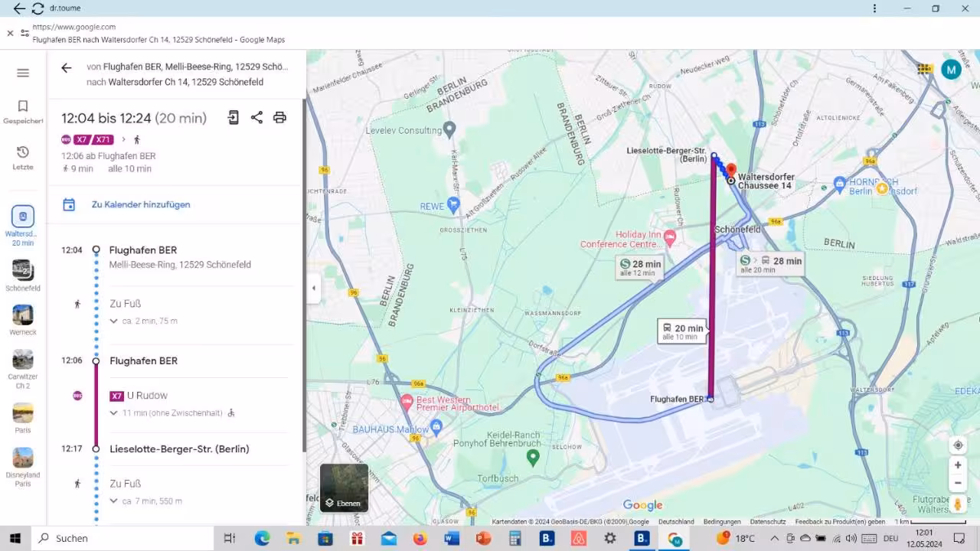Select the 20 min bus route label on map
The height and width of the screenshot is (551, 980).
(x=681, y=332)
